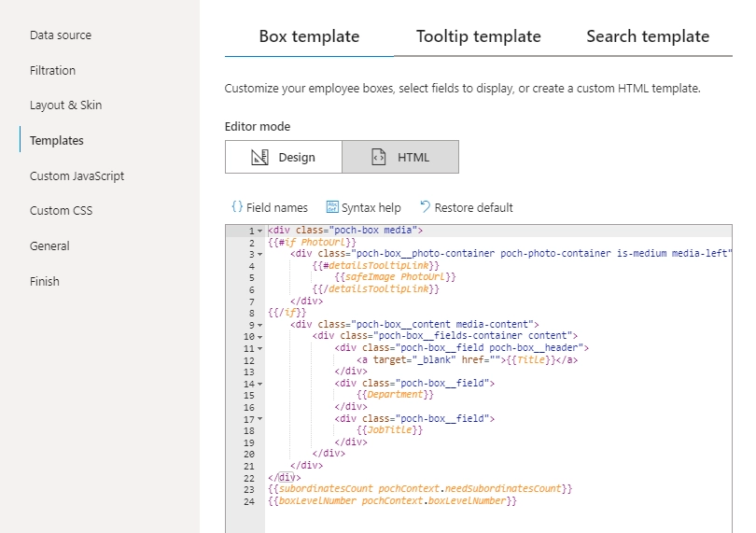Click the {{JobTitle}} placeholder on line 18
Screen dimensions: 756x533
pos(389,429)
